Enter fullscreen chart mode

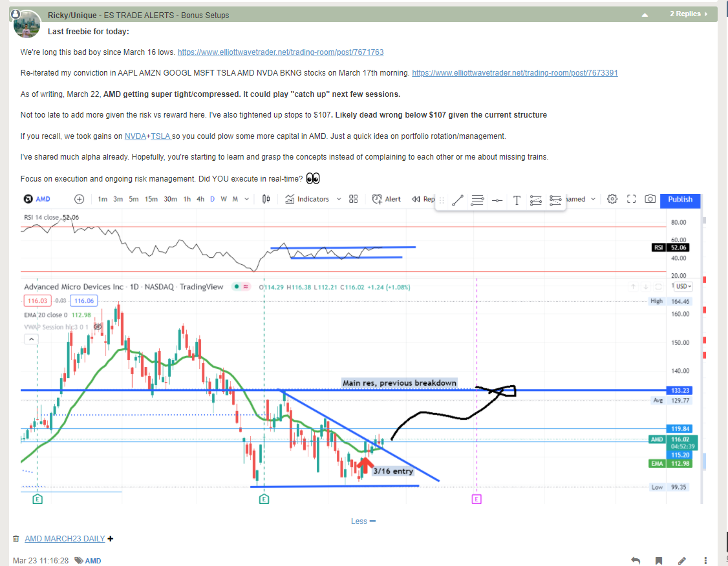point(632,199)
